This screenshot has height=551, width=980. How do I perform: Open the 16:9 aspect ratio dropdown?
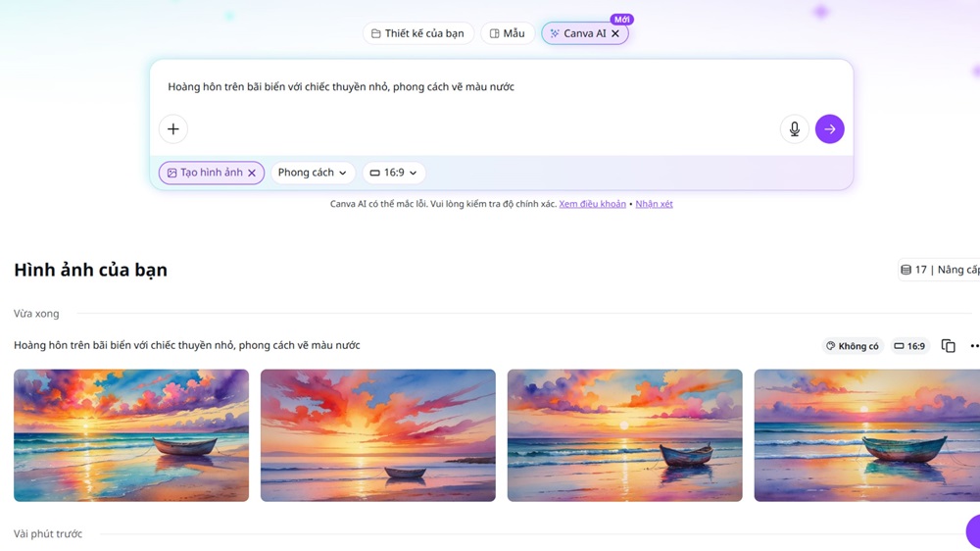coord(393,173)
